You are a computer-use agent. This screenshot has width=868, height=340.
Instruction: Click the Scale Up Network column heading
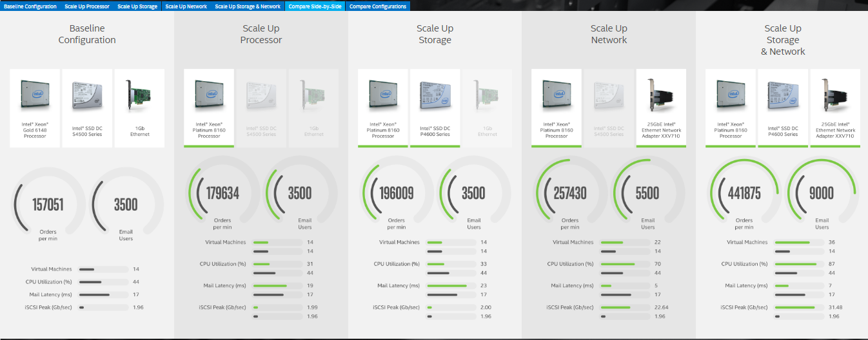[609, 34]
